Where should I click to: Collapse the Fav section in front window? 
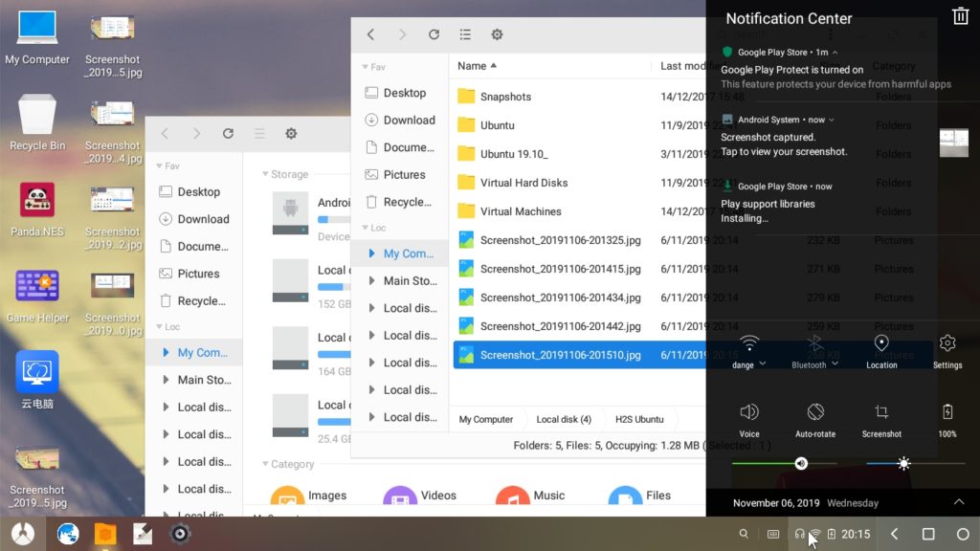365,67
